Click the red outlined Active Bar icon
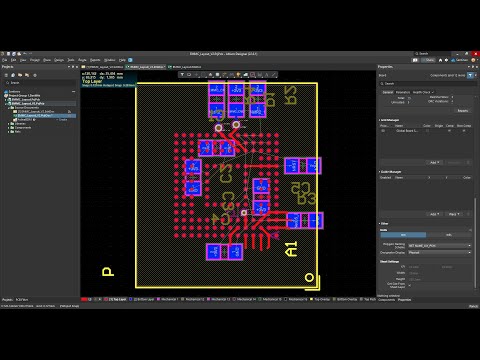This screenshot has height=360, width=480. [253, 75]
